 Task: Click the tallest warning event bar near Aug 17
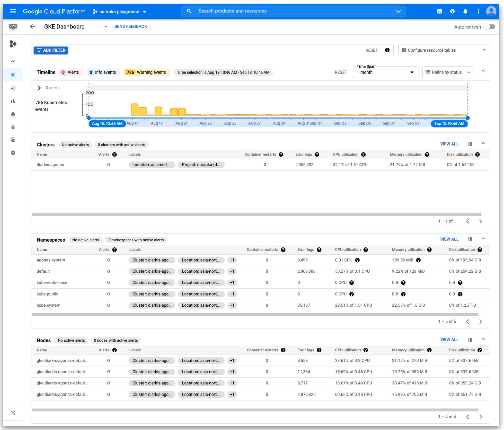pyautogui.click(x=135, y=110)
